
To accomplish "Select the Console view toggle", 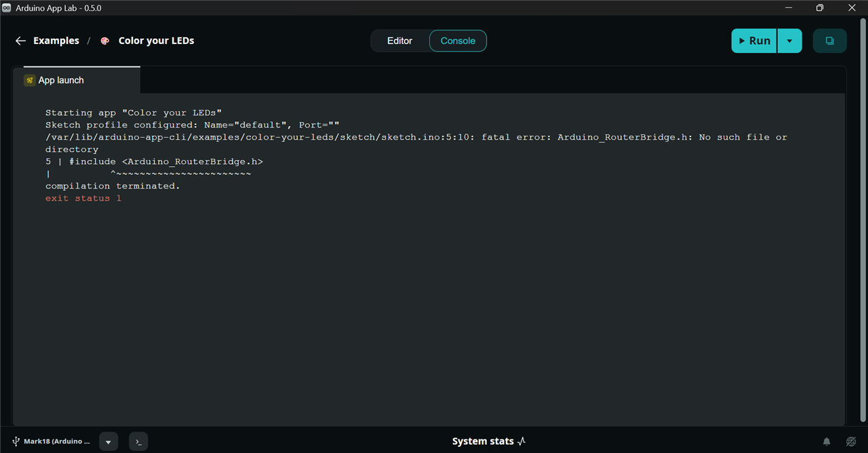I will pos(458,41).
